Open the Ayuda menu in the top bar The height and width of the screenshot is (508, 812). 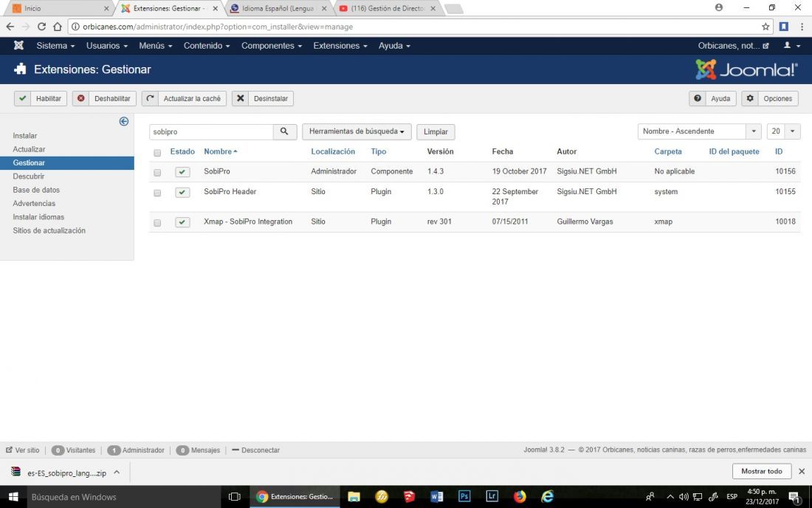394,46
